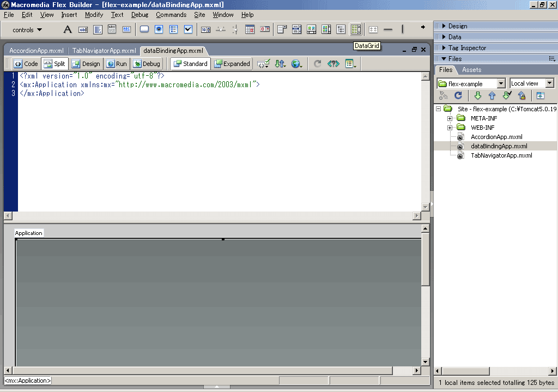Open the Site menu
Screen dimensions: 558x392
[x=199, y=15]
